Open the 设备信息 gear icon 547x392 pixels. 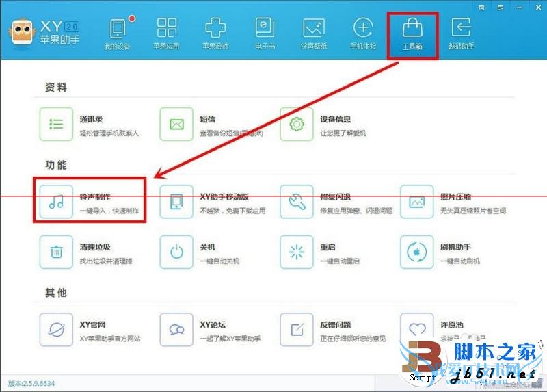tap(297, 124)
